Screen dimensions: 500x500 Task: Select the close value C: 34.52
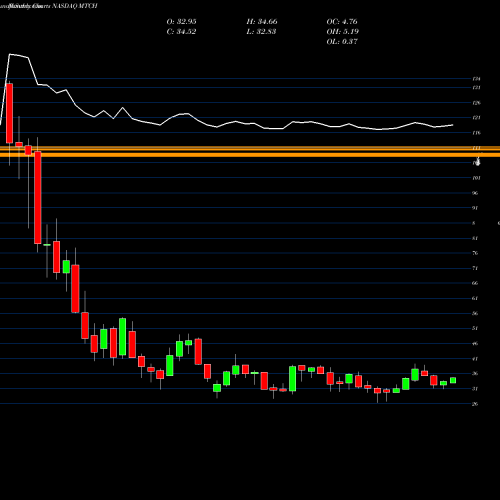pos(181,32)
